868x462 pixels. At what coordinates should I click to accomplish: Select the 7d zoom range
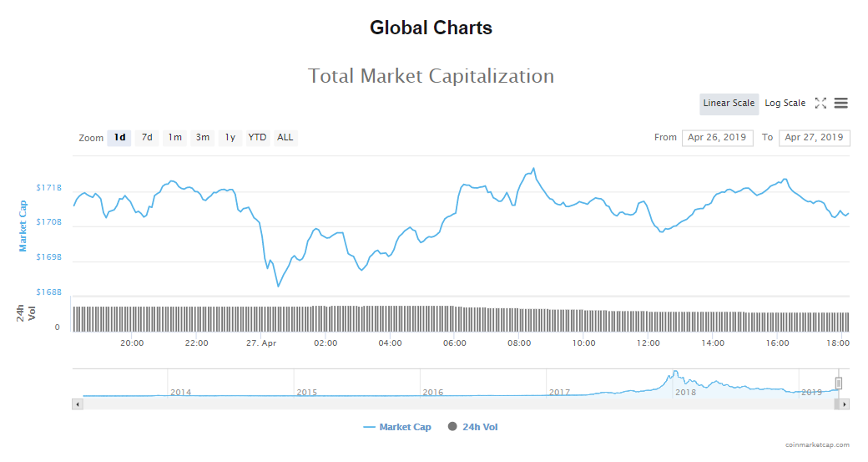pyautogui.click(x=147, y=137)
